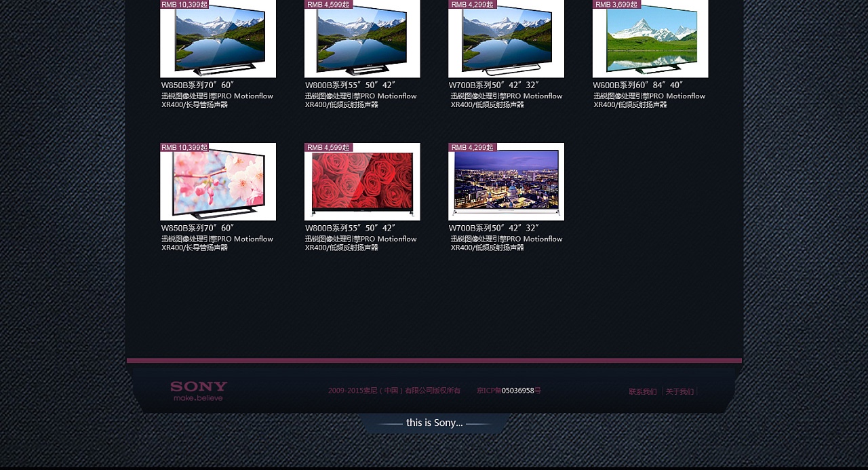This screenshot has width=868, height=470.
Task: Click the RMB 3,699起 price tag
Action: [x=616, y=4]
